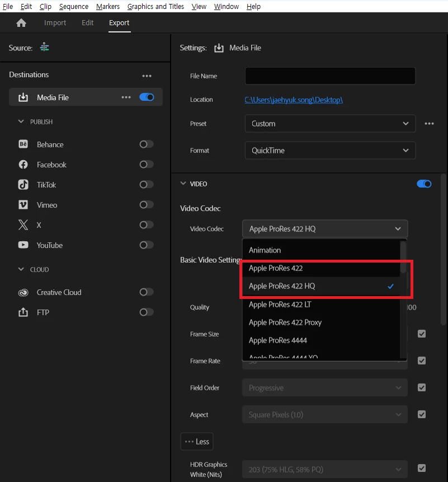Open the Markers menu
448x482 pixels.
108,7
